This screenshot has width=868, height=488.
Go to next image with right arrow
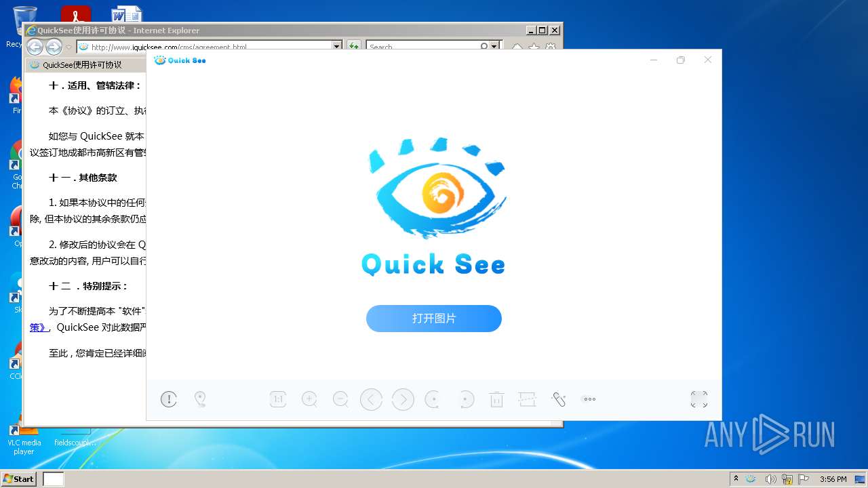click(x=403, y=400)
